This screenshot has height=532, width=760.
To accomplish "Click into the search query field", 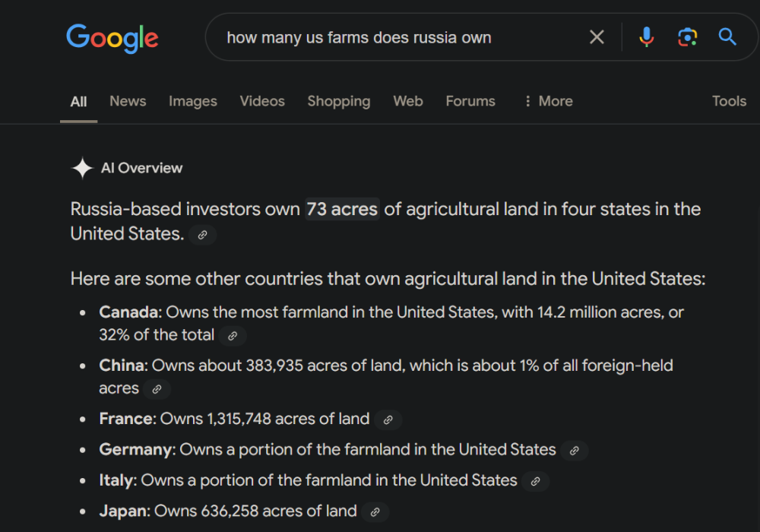I will (395, 37).
